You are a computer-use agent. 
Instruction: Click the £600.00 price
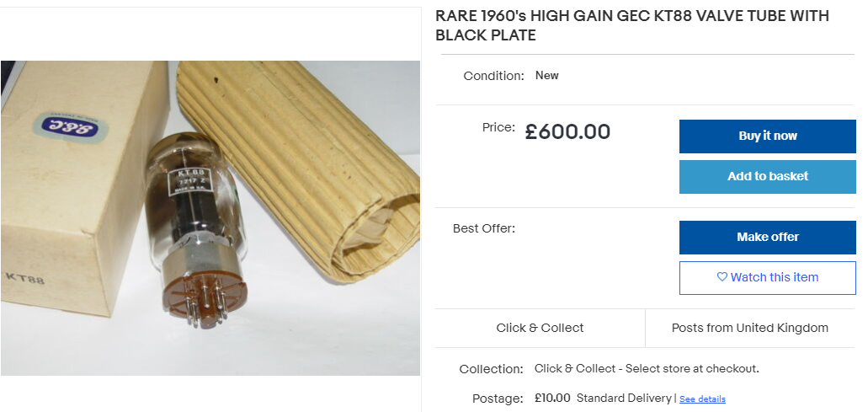pyautogui.click(x=567, y=131)
